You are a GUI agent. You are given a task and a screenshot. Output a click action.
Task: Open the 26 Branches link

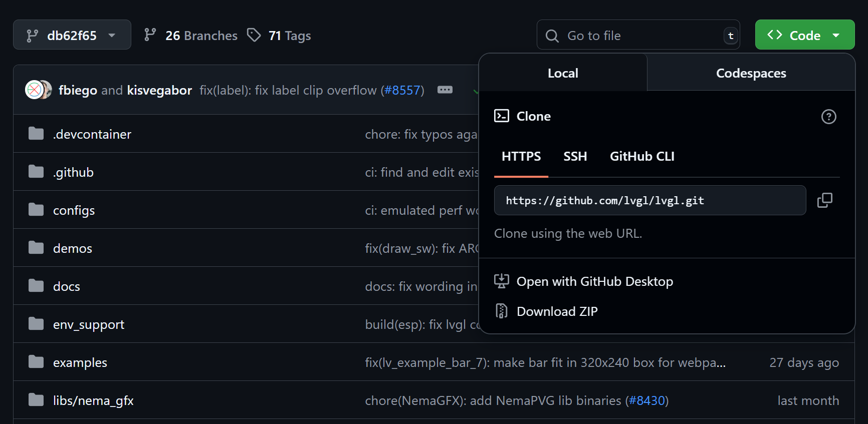tap(190, 36)
